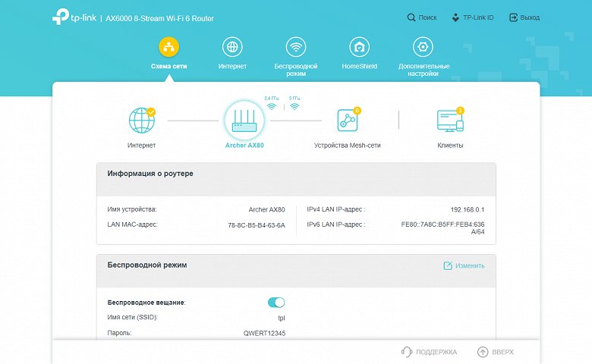Open Беспроводной режим Wi-Fi tab icon
Image resolution: width=592 pixels, height=364 pixels.
(296, 47)
